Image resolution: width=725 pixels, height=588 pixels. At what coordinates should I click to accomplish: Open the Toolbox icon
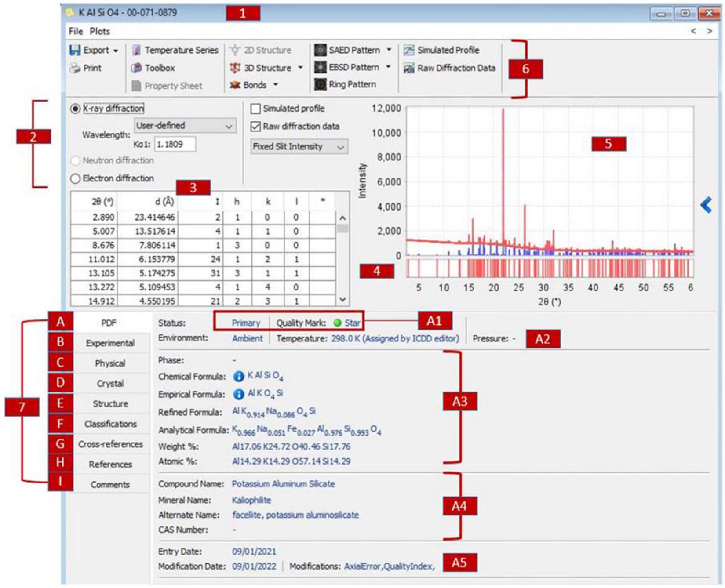click(137, 68)
